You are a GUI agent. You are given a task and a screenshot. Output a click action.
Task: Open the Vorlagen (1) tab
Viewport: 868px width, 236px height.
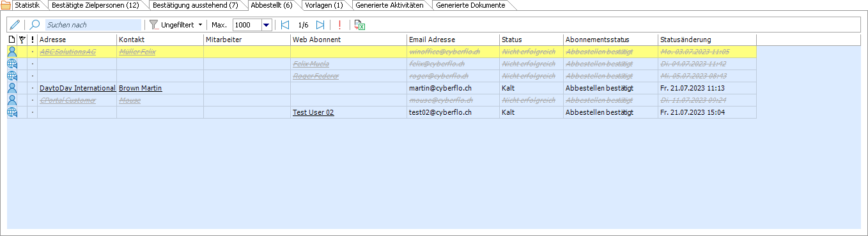(x=324, y=5)
